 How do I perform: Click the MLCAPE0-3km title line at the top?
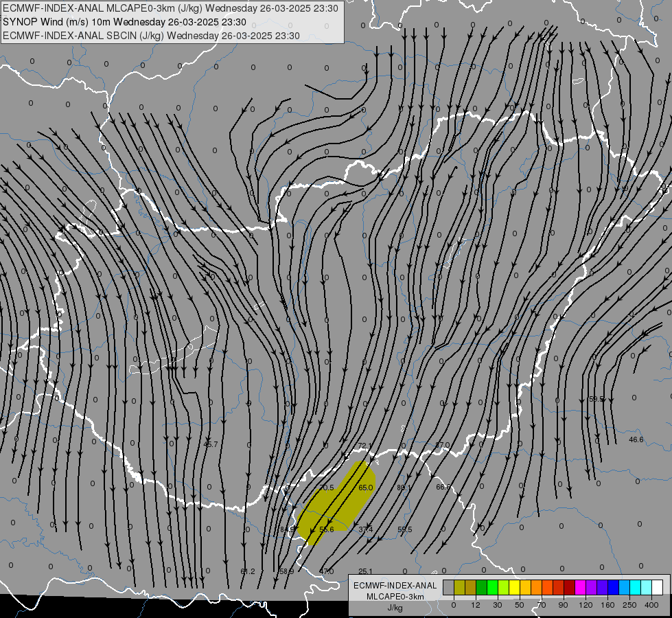click(170, 8)
